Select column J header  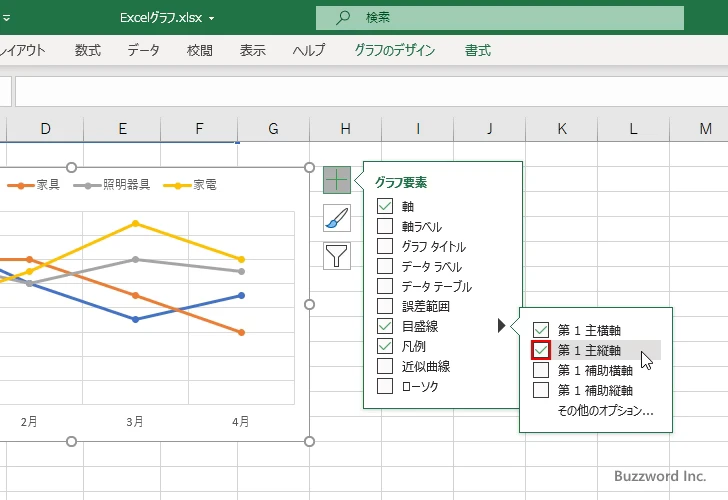(489, 129)
